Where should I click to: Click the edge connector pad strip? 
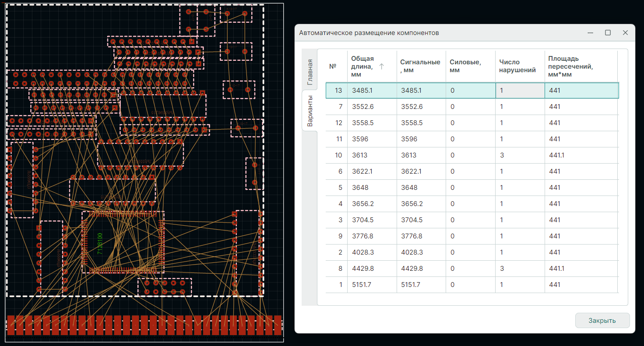(x=144, y=325)
